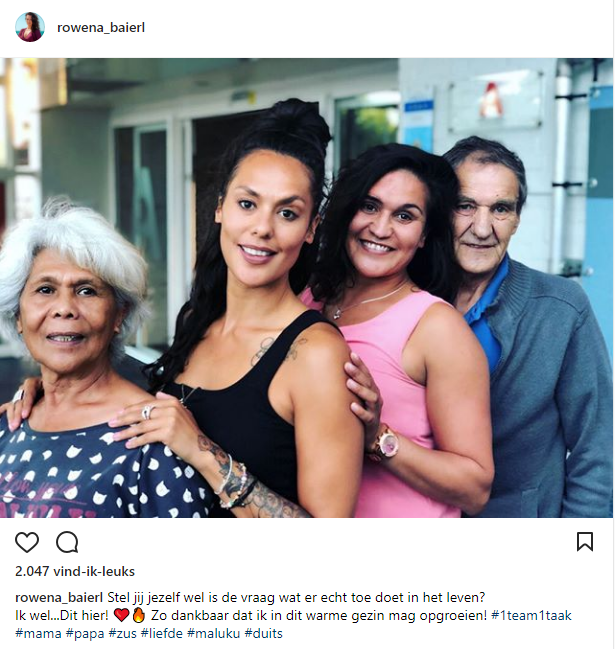
Task: Click the caption text 'Ik wel...Dit hier!'
Action: point(62,615)
